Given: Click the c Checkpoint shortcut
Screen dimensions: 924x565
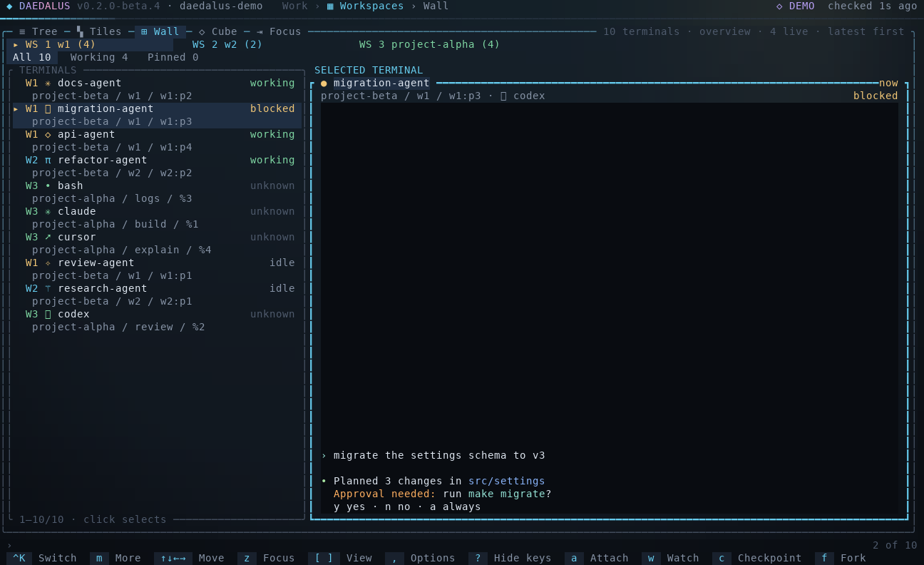Looking at the screenshot, I should (x=757, y=558).
